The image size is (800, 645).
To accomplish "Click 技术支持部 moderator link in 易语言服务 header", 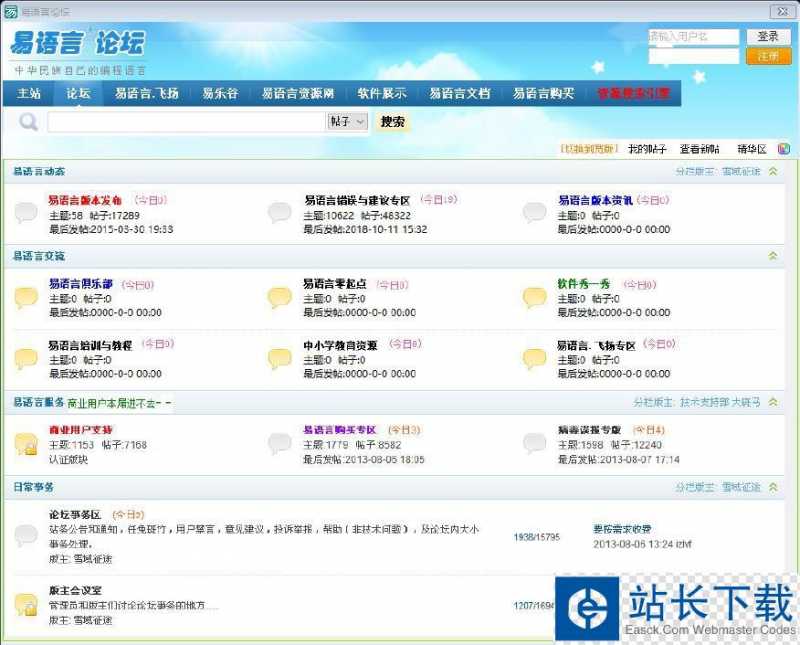I will tap(704, 403).
